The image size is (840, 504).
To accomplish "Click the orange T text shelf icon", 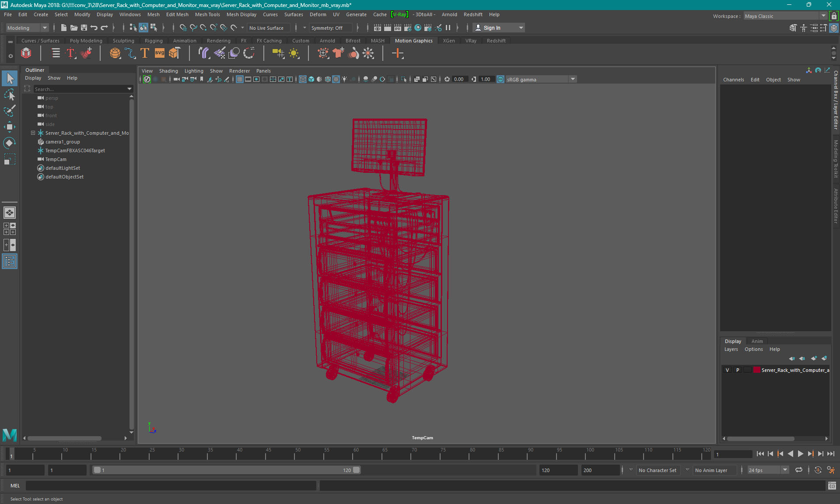I will pyautogui.click(x=145, y=53).
